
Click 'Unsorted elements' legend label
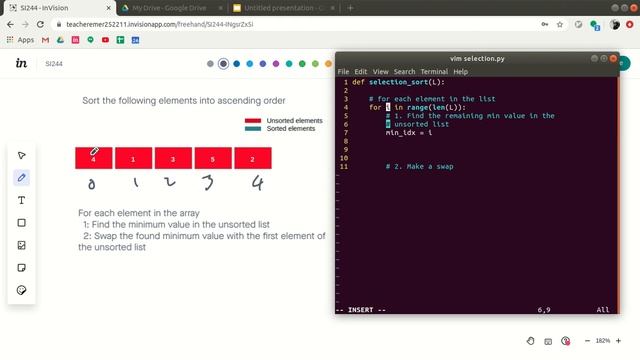pos(294,121)
